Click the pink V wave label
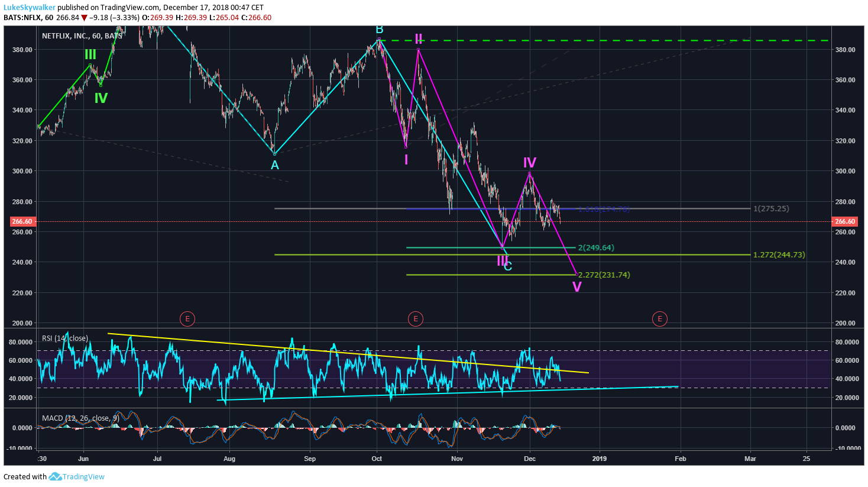868x487 pixels. pyautogui.click(x=577, y=287)
